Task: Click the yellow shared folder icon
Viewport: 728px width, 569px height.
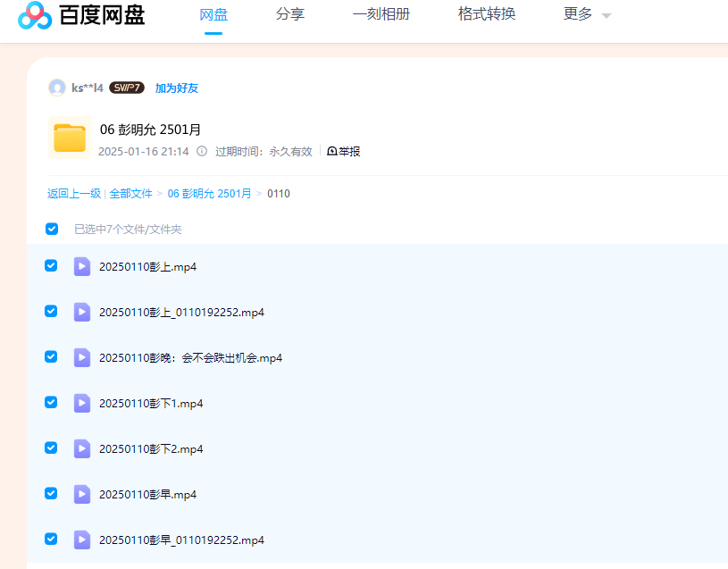Action: [70, 138]
